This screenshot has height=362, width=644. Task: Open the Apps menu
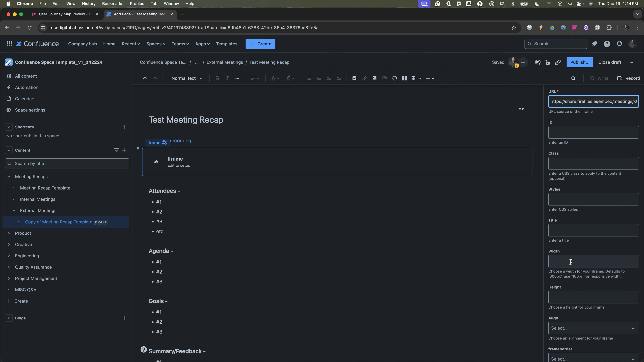tap(202, 44)
